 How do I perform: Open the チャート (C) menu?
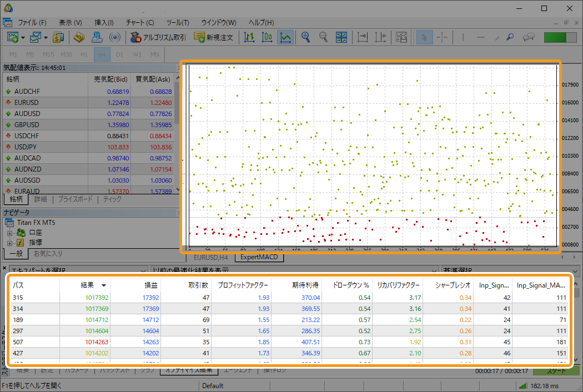click(x=140, y=23)
